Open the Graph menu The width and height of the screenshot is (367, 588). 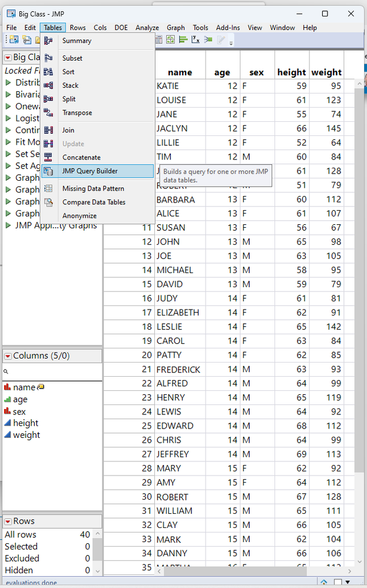point(176,28)
